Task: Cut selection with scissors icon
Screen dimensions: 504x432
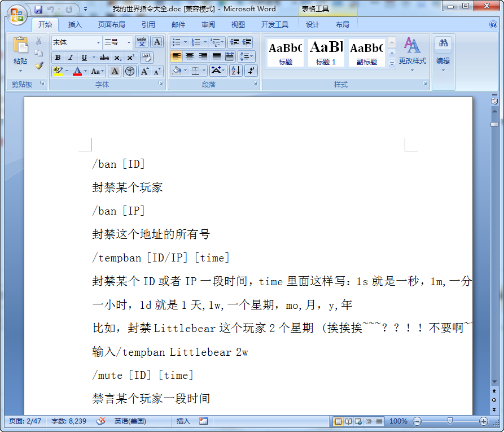Action: click(39, 41)
